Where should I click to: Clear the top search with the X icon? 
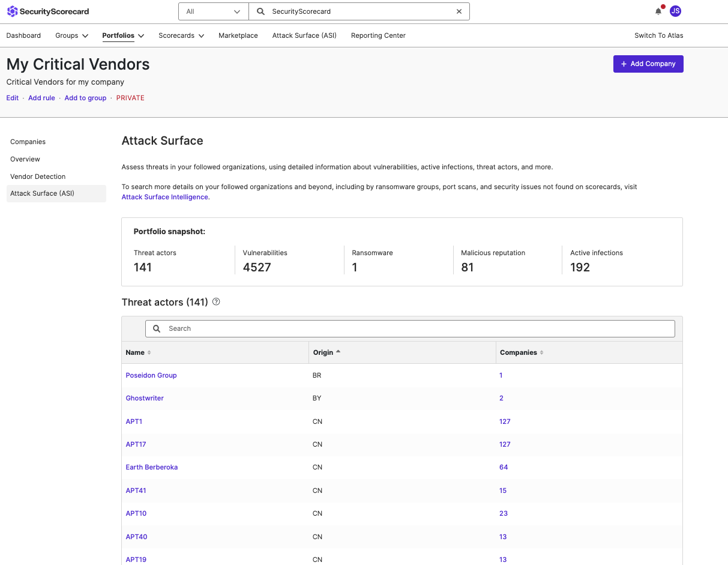click(x=459, y=11)
